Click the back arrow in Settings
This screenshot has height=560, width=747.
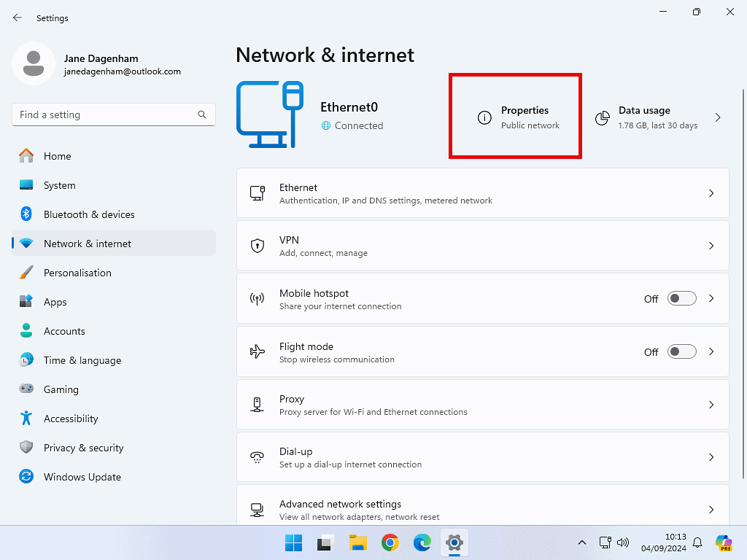18,17
